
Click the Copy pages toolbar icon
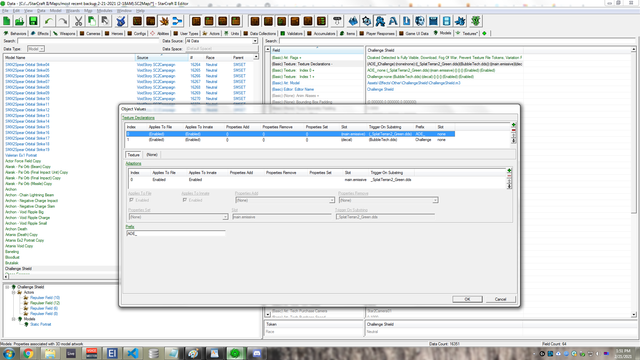pyautogui.click(x=92, y=21)
